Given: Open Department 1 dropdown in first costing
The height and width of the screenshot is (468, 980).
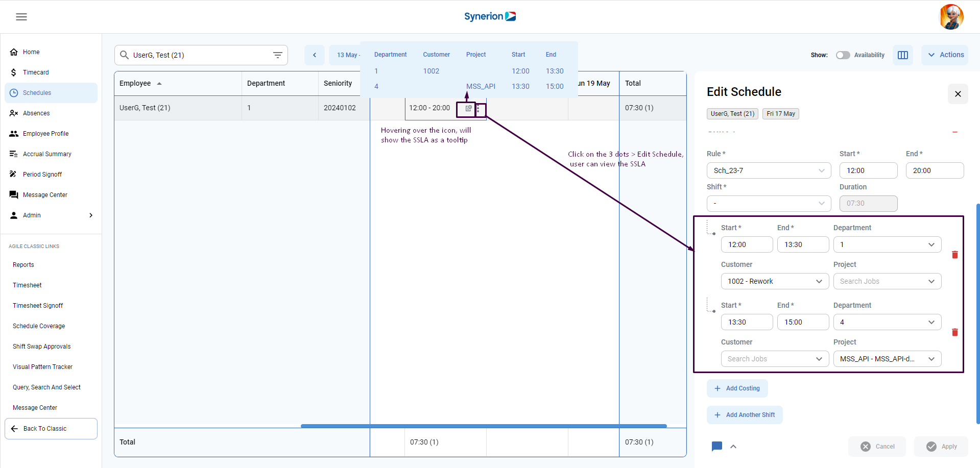Looking at the screenshot, I should click(x=887, y=244).
